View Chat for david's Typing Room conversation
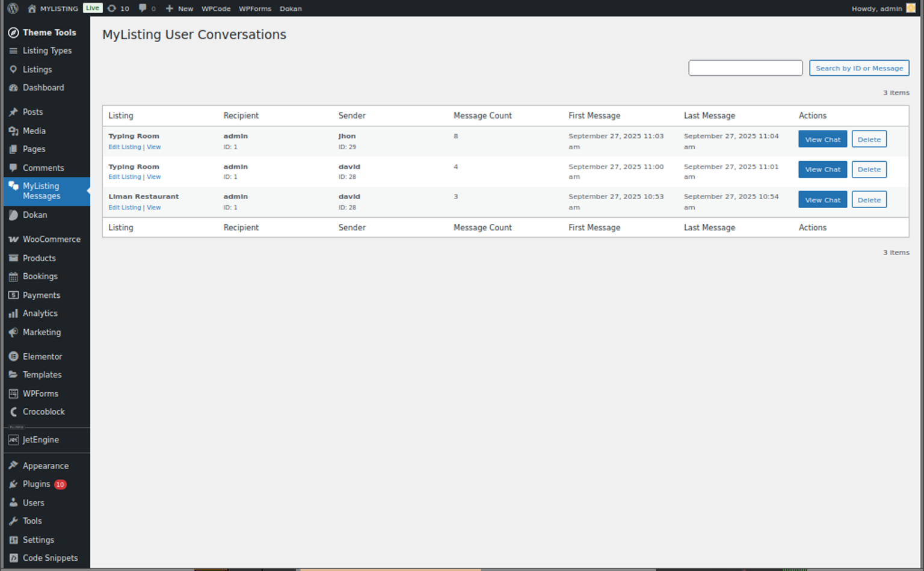The width and height of the screenshot is (924, 571). point(822,169)
